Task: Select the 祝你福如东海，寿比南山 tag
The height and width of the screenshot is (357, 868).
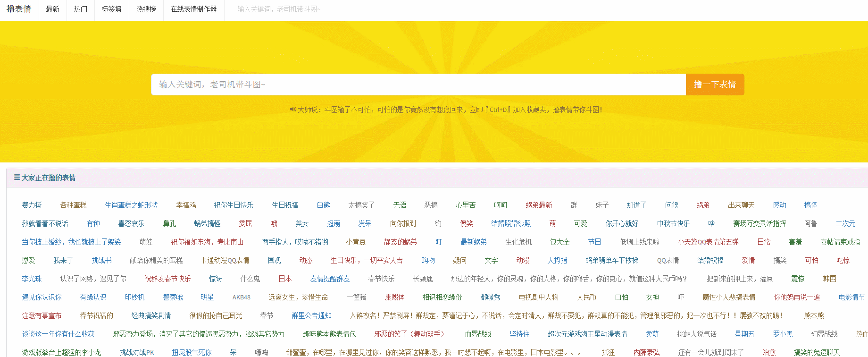Action: tap(207, 242)
